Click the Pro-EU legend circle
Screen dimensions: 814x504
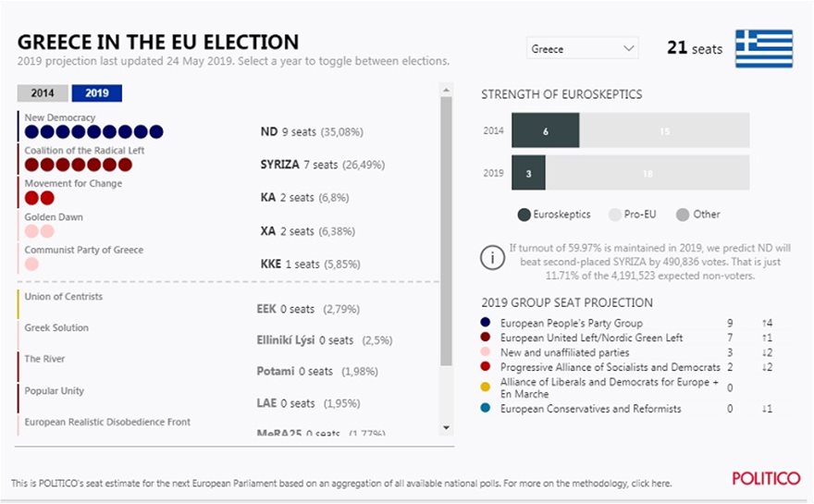pos(614,215)
